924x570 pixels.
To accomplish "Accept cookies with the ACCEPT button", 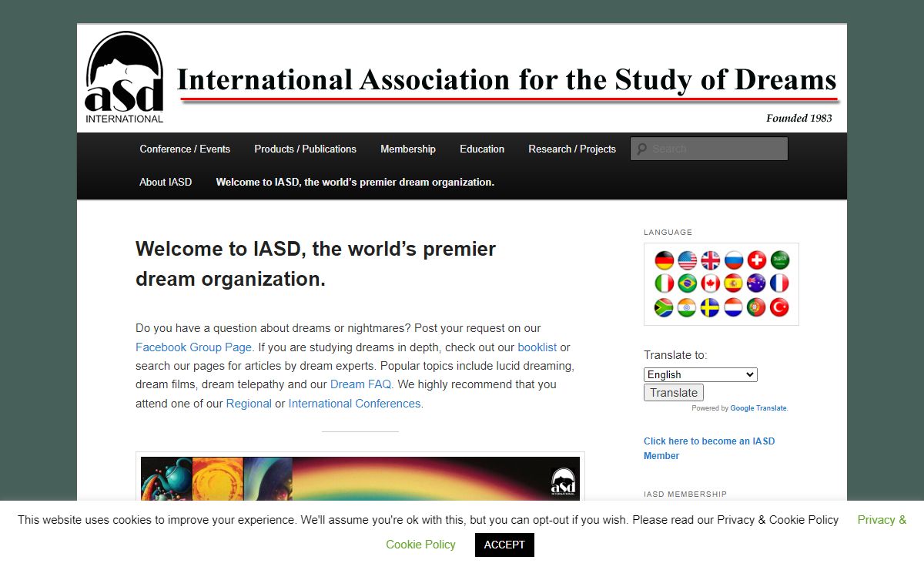I will click(504, 545).
